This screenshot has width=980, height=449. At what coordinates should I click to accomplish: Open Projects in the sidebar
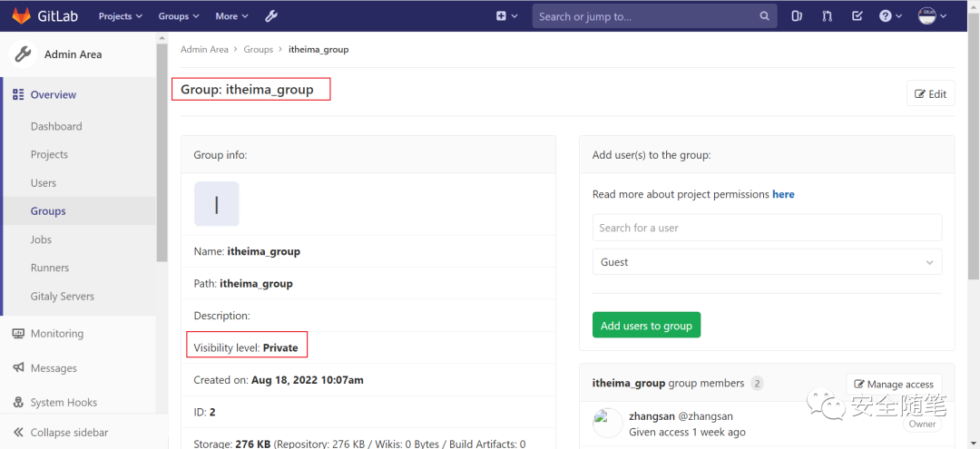[x=49, y=154]
